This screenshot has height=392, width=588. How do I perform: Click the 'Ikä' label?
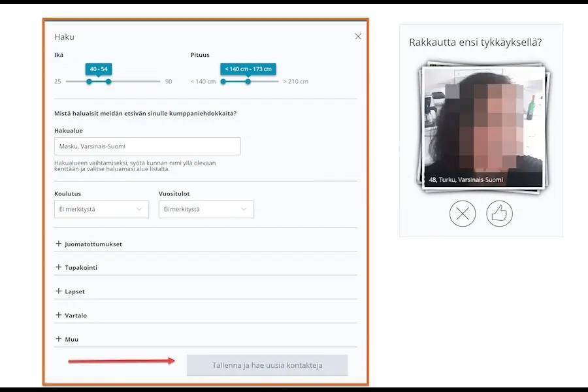pos(59,55)
